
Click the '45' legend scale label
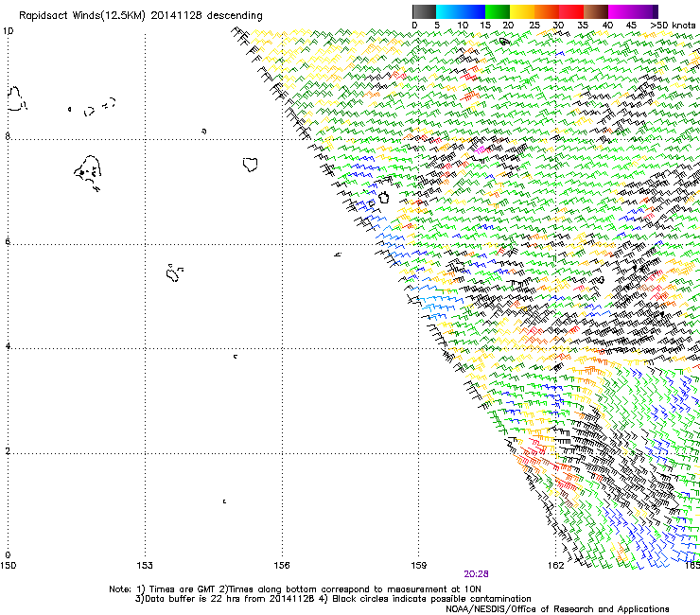631,26
